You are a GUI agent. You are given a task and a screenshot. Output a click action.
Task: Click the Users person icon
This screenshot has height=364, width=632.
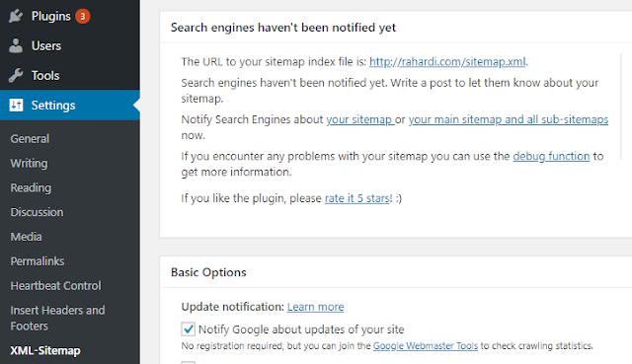[16, 46]
